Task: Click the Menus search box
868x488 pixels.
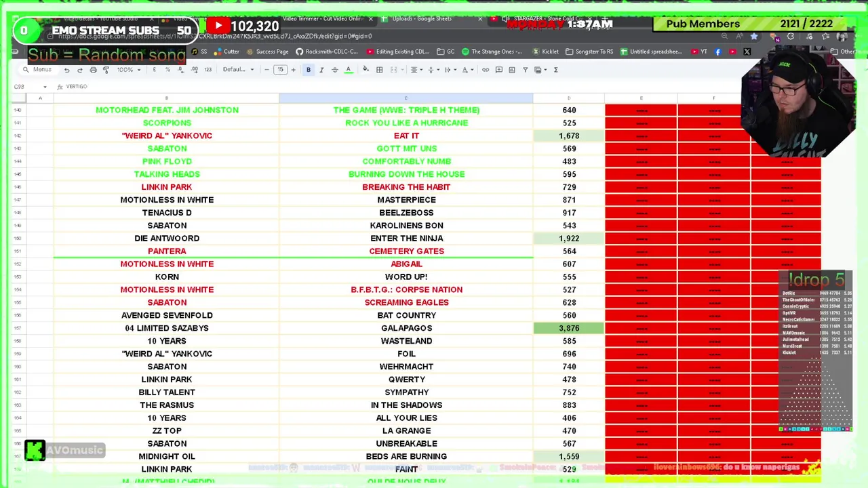Action: click(37, 70)
